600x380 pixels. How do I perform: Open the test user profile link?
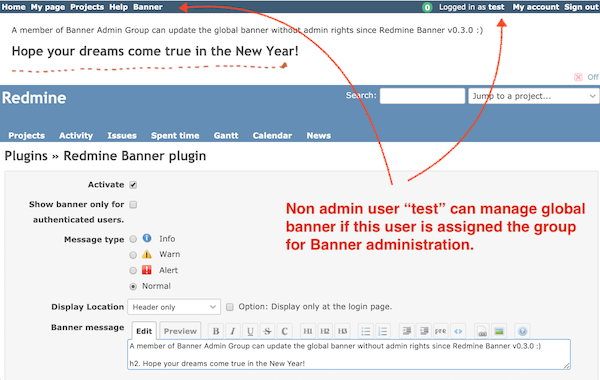click(x=496, y=7)
